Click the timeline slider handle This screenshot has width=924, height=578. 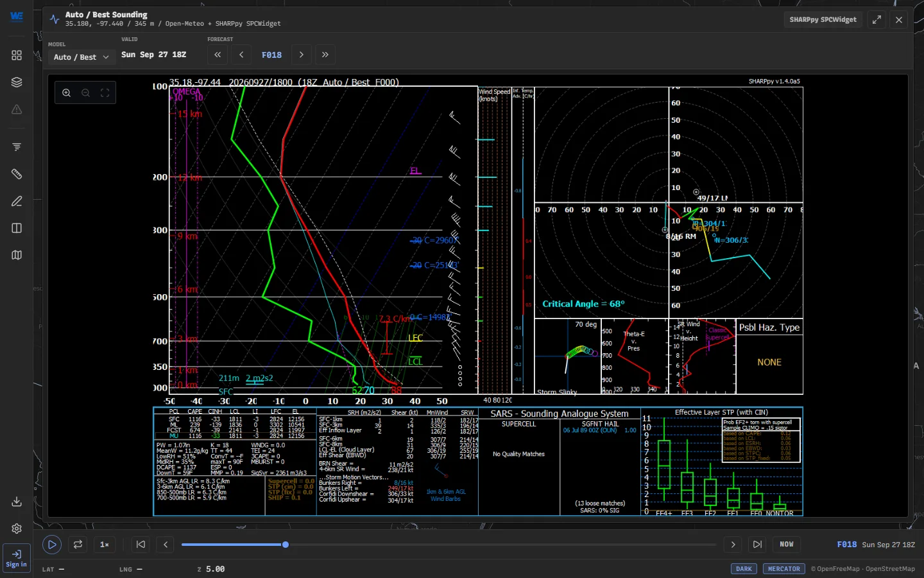tap(286, 545)
